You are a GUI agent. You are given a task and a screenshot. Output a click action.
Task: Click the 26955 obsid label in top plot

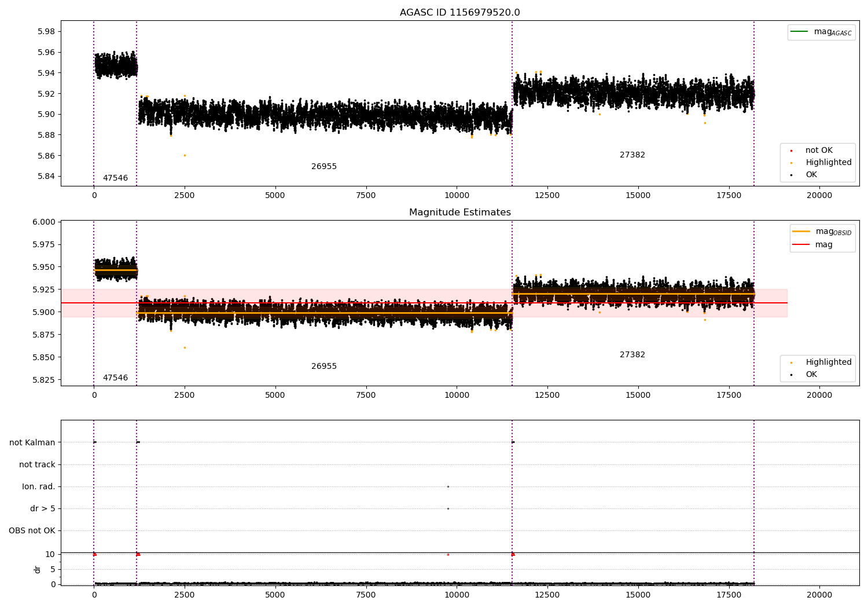(x=323, y=166)
